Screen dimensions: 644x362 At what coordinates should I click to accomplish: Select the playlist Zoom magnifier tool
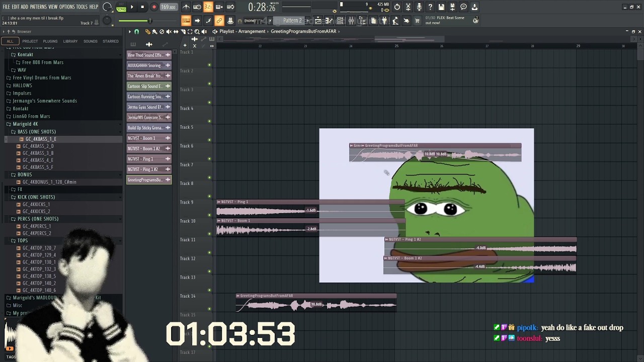(x=197, y=31)
